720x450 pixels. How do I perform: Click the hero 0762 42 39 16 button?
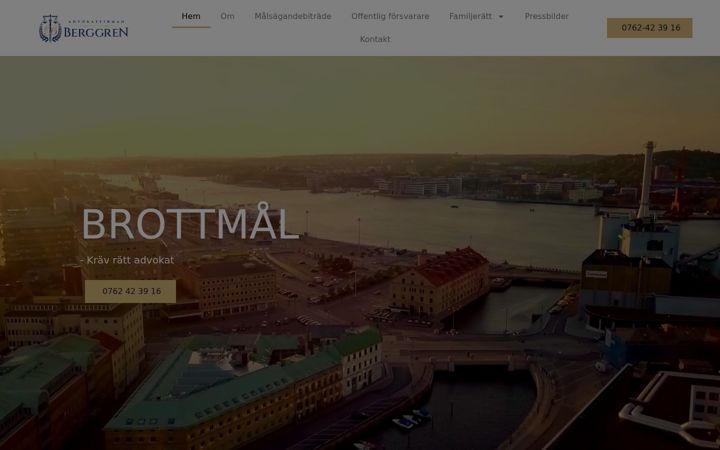pos(130,291)
